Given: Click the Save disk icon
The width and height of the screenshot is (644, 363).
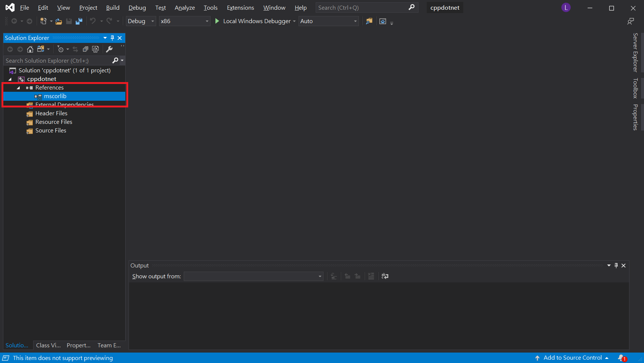Looking at the screenshot, I should 69,21.
